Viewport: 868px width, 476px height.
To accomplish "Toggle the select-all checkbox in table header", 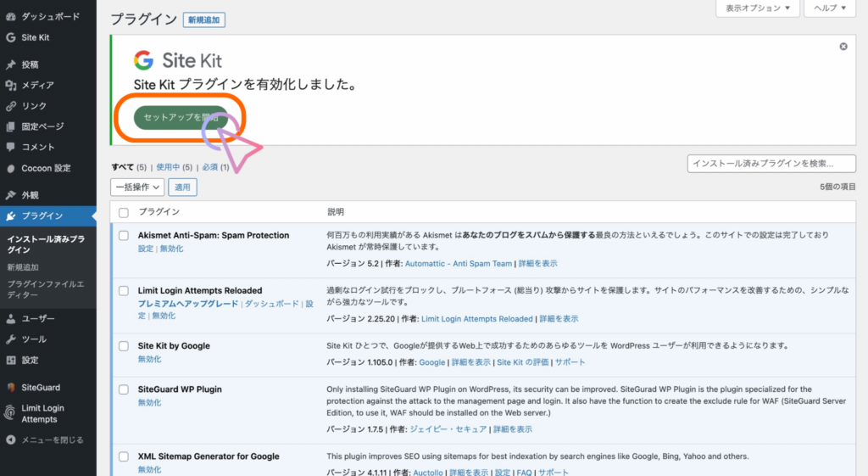I will pos(124,212).
